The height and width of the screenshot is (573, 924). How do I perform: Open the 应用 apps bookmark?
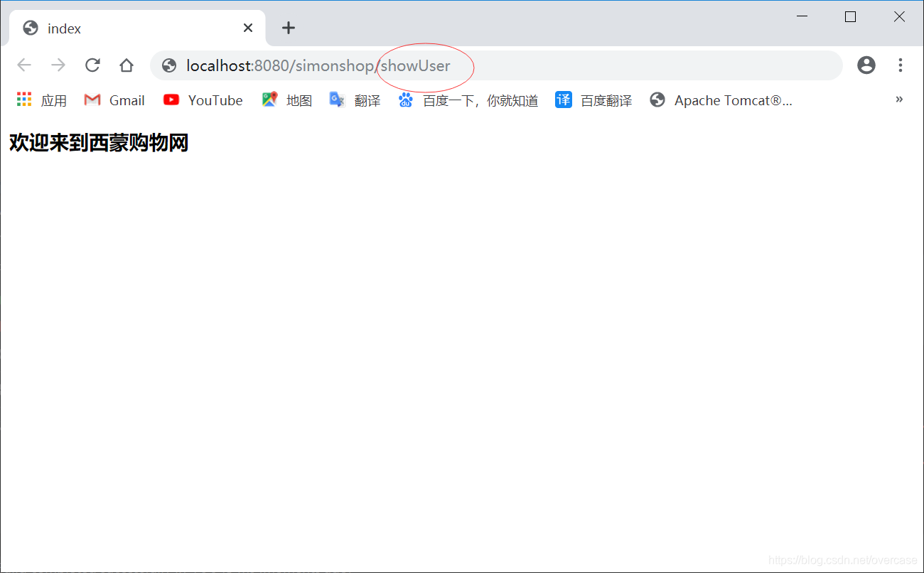coord(42,100)
